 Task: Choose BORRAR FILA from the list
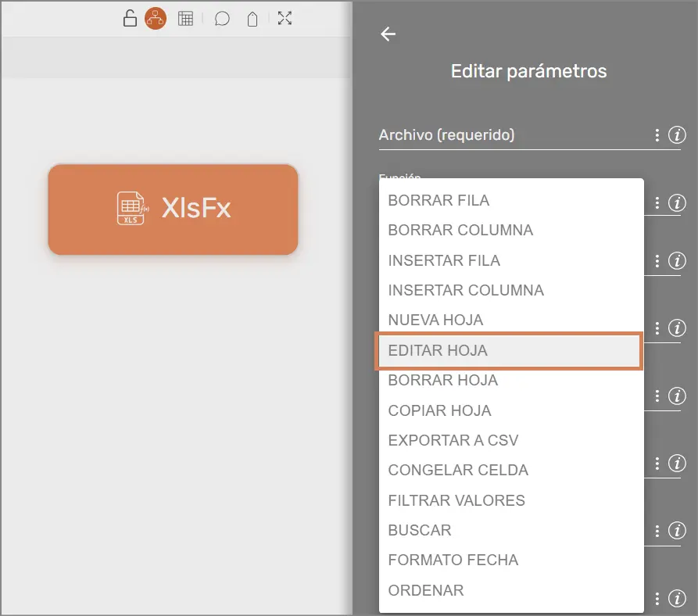click(511, 200)
